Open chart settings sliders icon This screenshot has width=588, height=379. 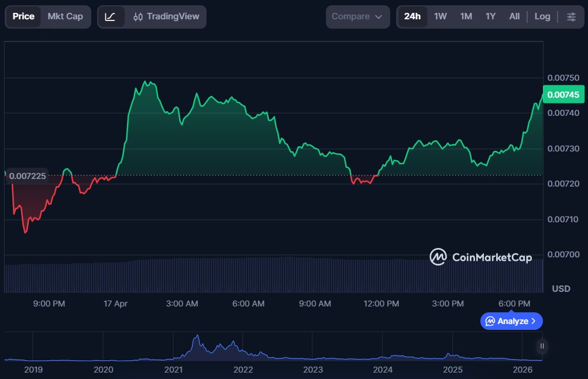(571, 17)
